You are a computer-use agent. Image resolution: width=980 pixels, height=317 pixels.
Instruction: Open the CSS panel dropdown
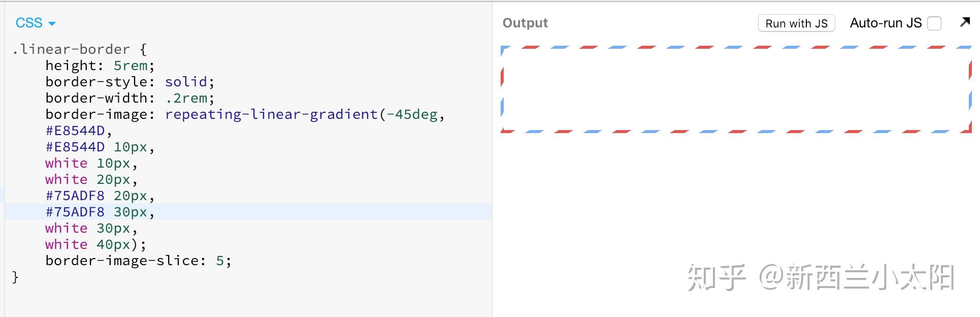point(35,23)
